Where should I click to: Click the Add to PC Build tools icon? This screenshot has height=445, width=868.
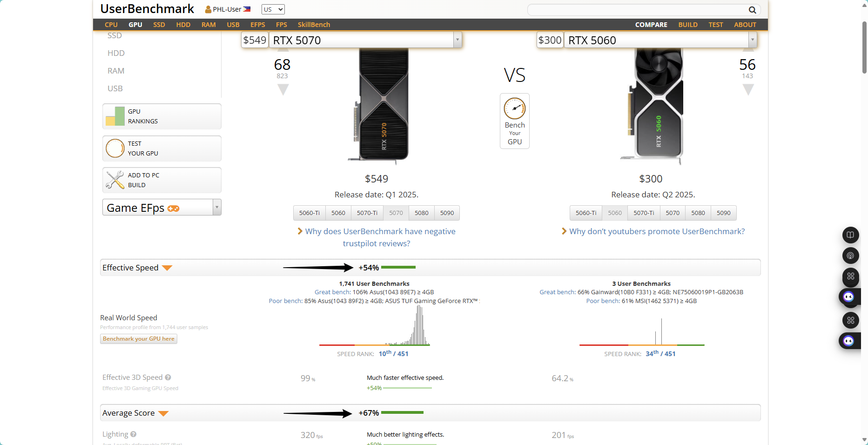115,180
